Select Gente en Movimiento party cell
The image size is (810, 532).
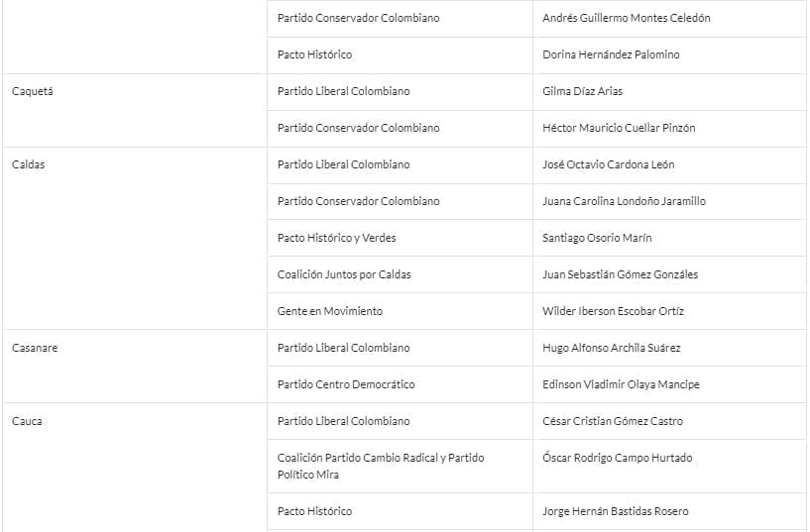click(329, 311)
